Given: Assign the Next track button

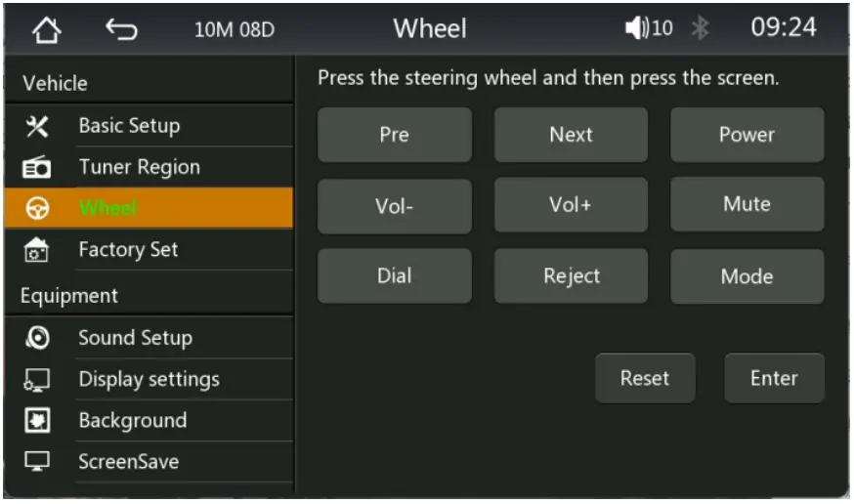Looking at the screenshot, I should tap(571, 135).
